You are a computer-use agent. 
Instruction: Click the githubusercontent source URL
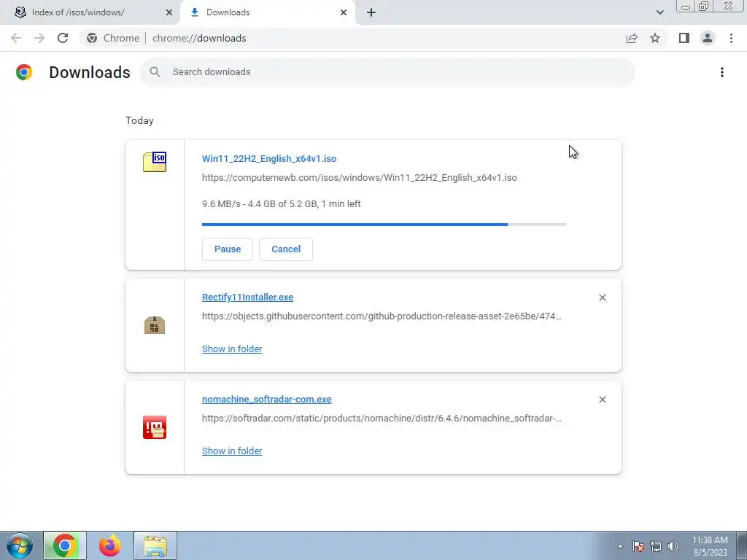[382, 316]
